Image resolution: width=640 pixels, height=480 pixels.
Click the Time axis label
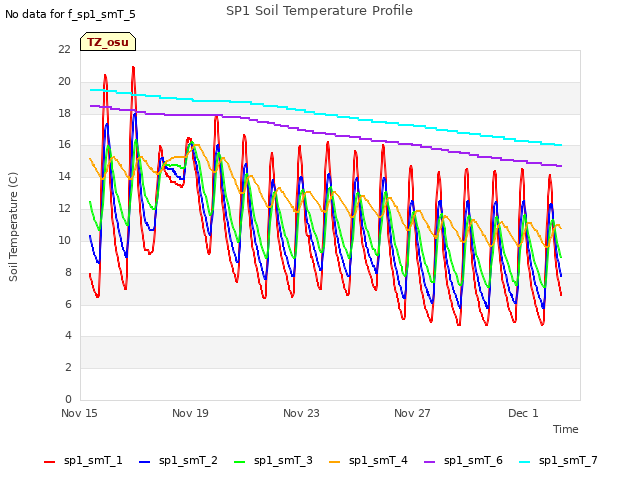coord(565,429)
